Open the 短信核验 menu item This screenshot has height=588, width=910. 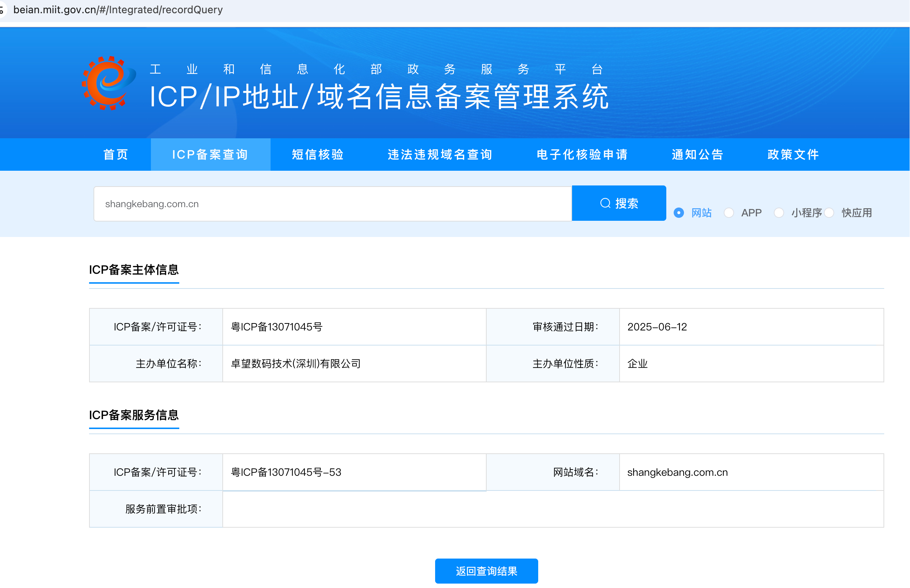318,155
